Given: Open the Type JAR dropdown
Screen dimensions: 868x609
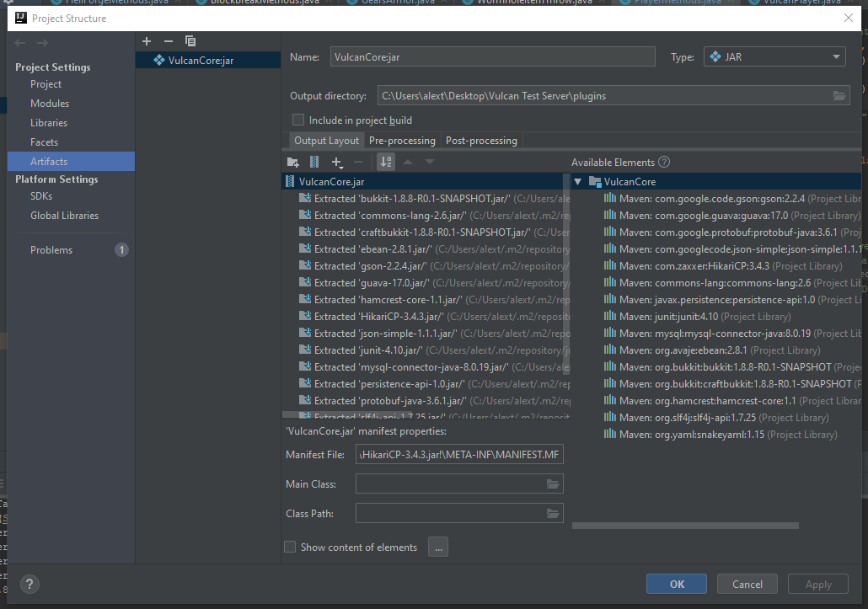Looking at the screenshot, I should [774, 57].
